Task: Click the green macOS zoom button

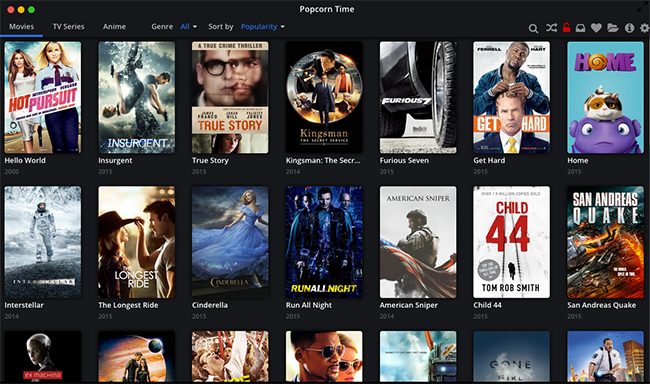Action: click(32, 10)
